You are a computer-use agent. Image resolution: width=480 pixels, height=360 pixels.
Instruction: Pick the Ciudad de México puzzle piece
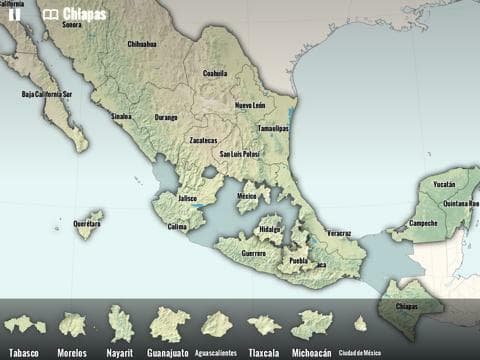[x=360, y=324]
